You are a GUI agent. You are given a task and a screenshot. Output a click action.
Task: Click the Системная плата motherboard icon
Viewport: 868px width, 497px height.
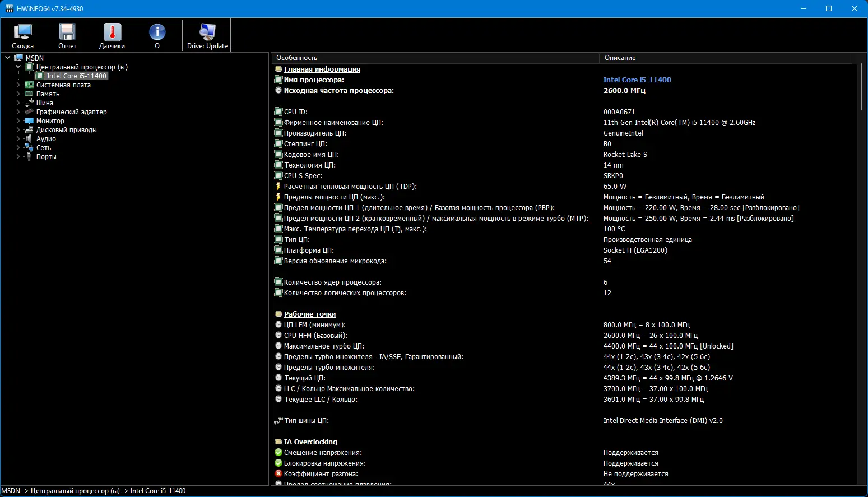coord(29,85)
